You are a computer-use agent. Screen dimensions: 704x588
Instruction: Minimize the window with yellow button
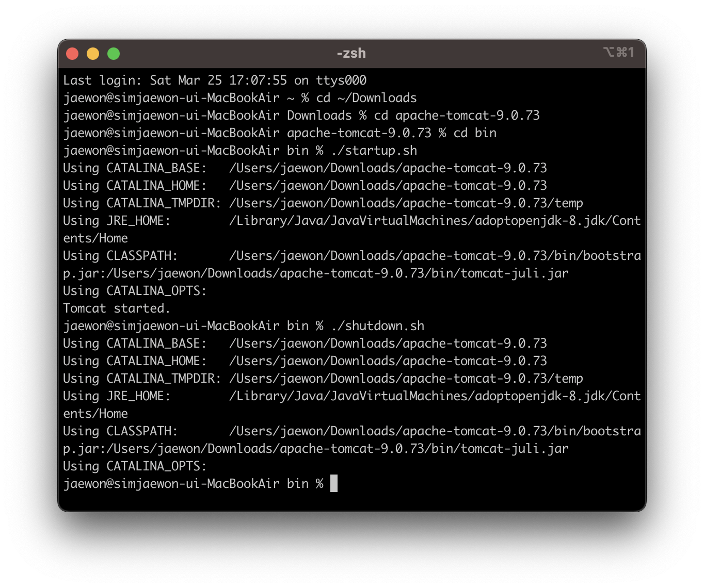[x=93, y=54]
